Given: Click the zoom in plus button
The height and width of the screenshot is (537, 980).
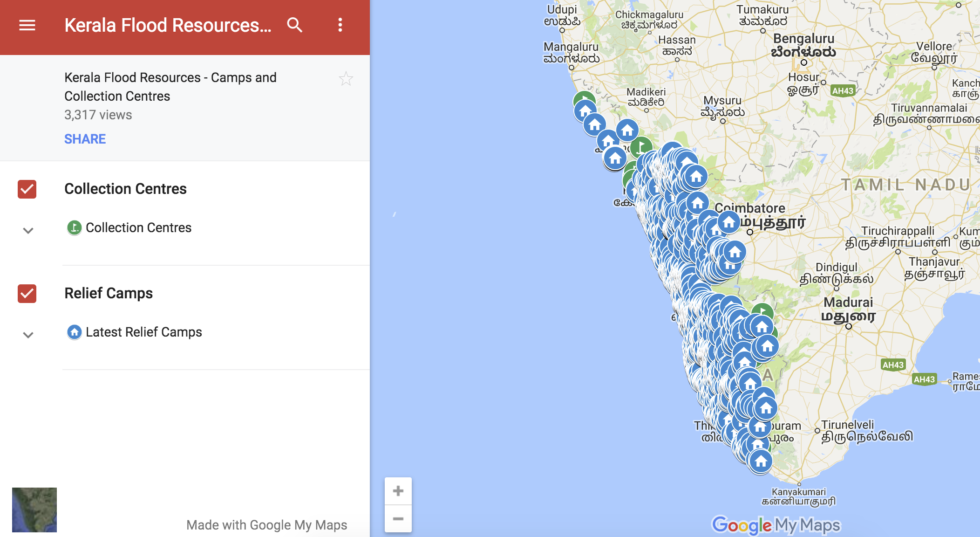Looking at the screenshot, I should coord(398,491).
